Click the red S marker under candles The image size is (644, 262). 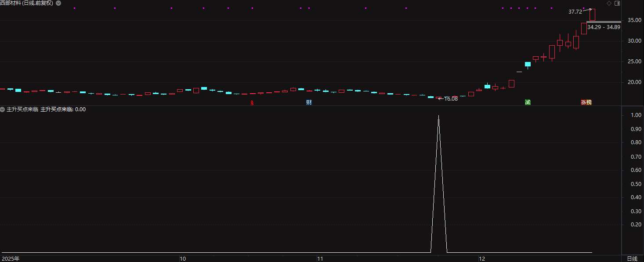click(x=252, y=102)
